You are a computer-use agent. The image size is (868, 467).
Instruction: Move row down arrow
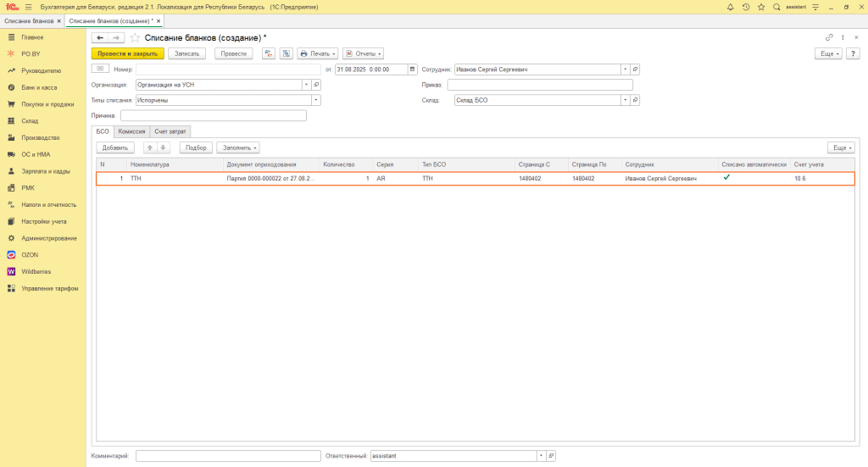[x=164, y=147]
